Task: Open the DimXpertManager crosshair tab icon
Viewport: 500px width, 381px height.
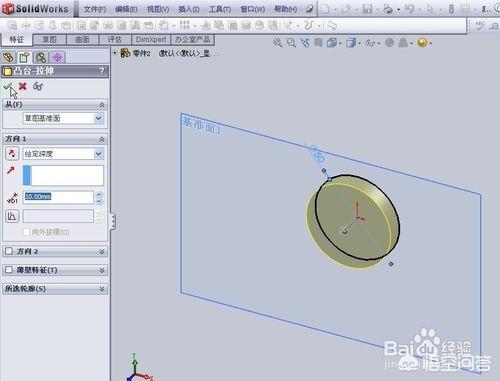Action: click(x=57, y=58)
